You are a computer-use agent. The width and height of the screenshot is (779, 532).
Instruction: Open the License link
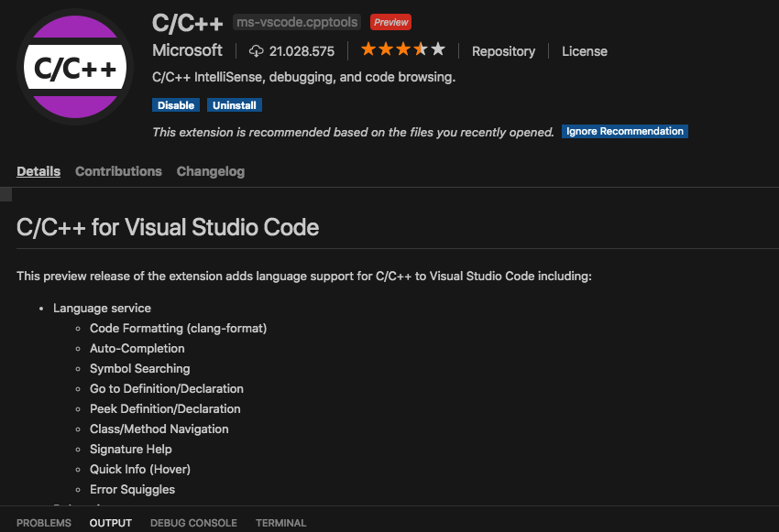[x=585, y=51]
